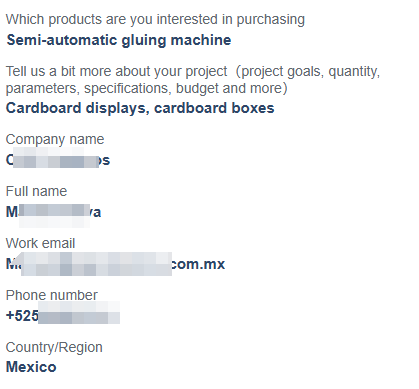This screenshot has width=419, height=389.
Task: Click the 'Work email' field label
Action: [40, 243]
